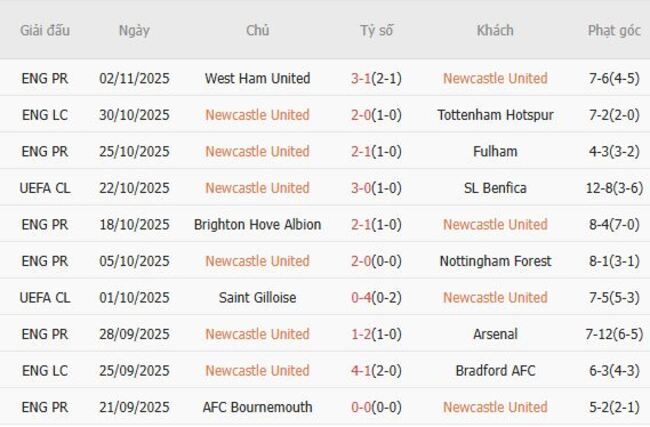Open SL Benfica team link

[x=495, y=188]
